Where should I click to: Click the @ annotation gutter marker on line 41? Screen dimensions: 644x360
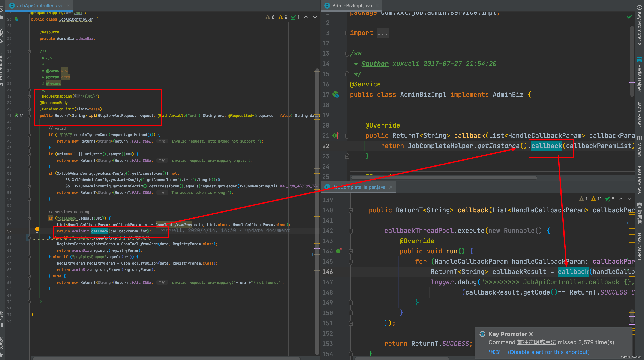[22, 115]
